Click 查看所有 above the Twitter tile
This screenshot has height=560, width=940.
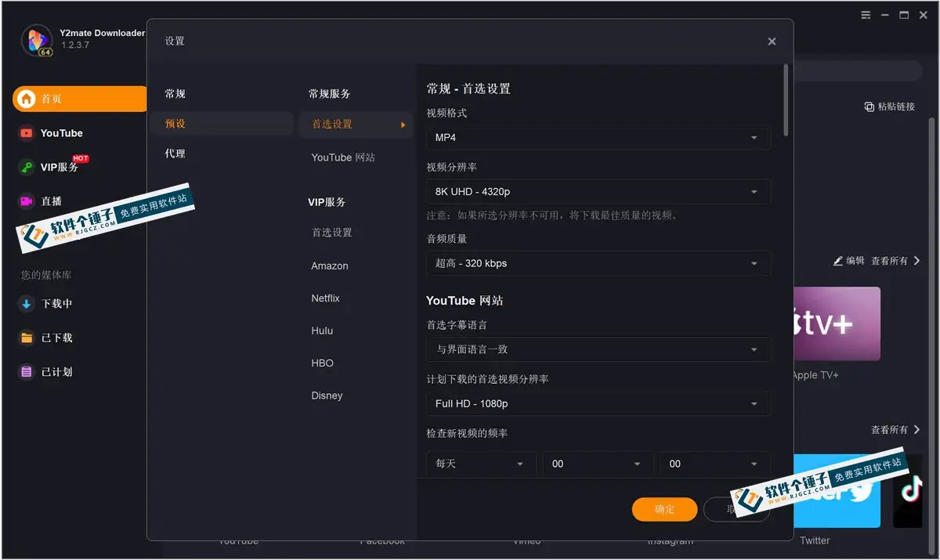pos(895,430)
